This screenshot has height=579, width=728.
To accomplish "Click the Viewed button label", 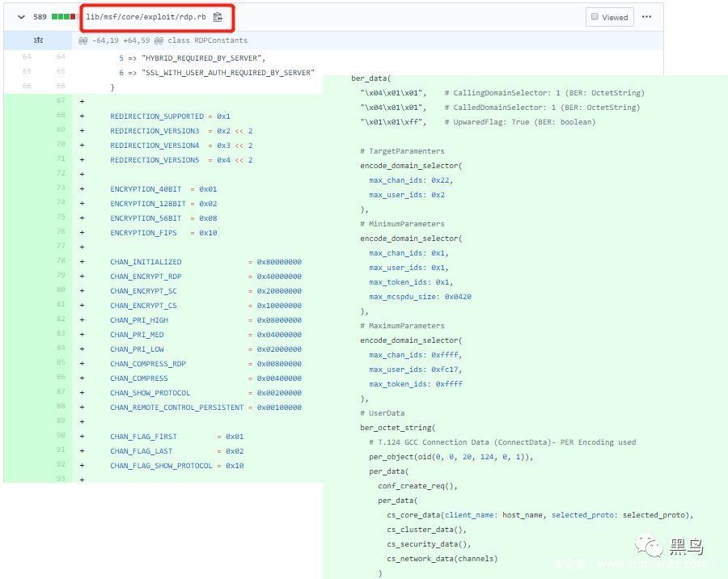I will pos(615,17).
